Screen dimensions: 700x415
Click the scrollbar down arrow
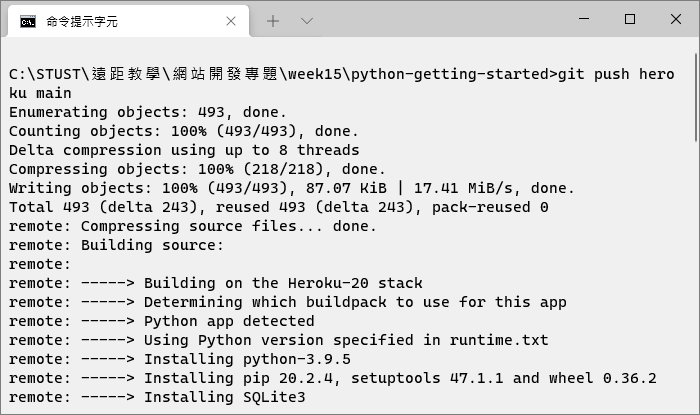point(693,407)
